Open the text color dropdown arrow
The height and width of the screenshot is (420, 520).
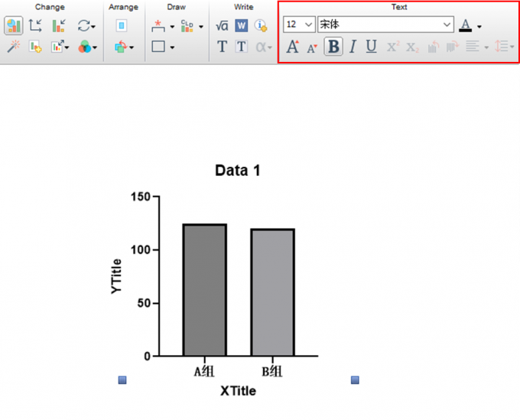(479, 27)
